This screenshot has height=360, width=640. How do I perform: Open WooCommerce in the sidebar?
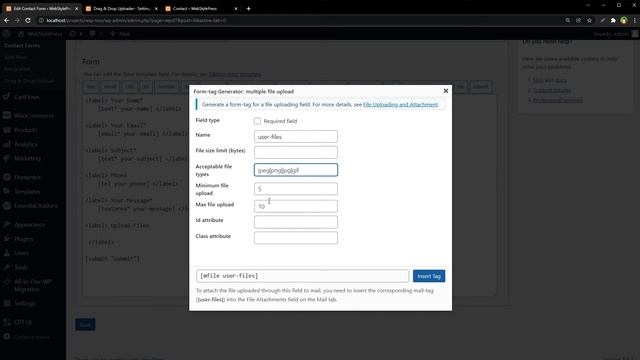(x=33, y=116)
